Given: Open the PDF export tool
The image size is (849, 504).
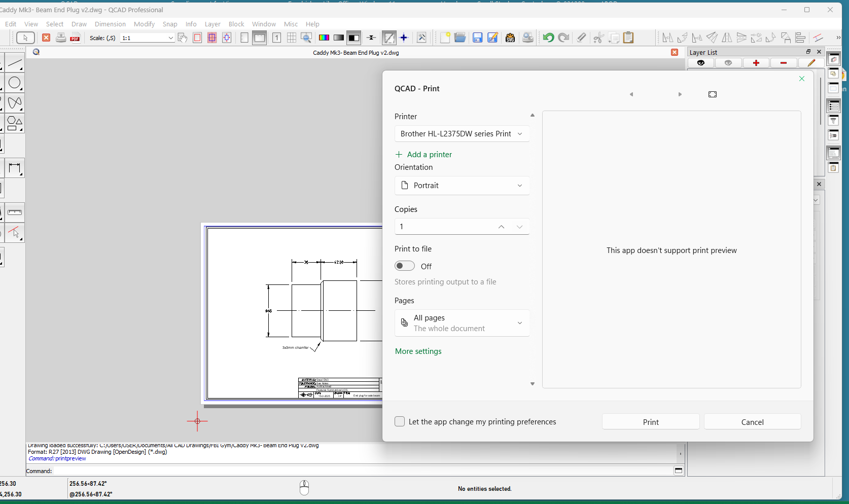Looking at the screenshot, I should (75, 38).
